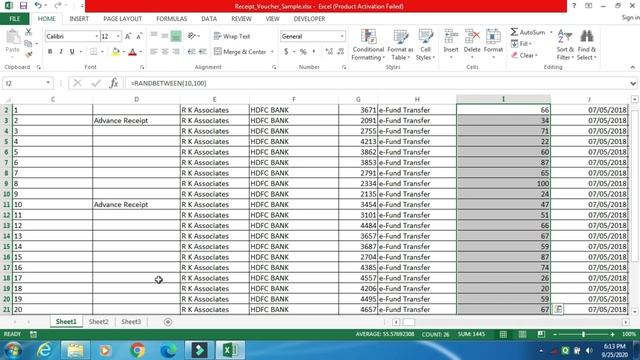Open Format as Table

click(x=400, y=45)
